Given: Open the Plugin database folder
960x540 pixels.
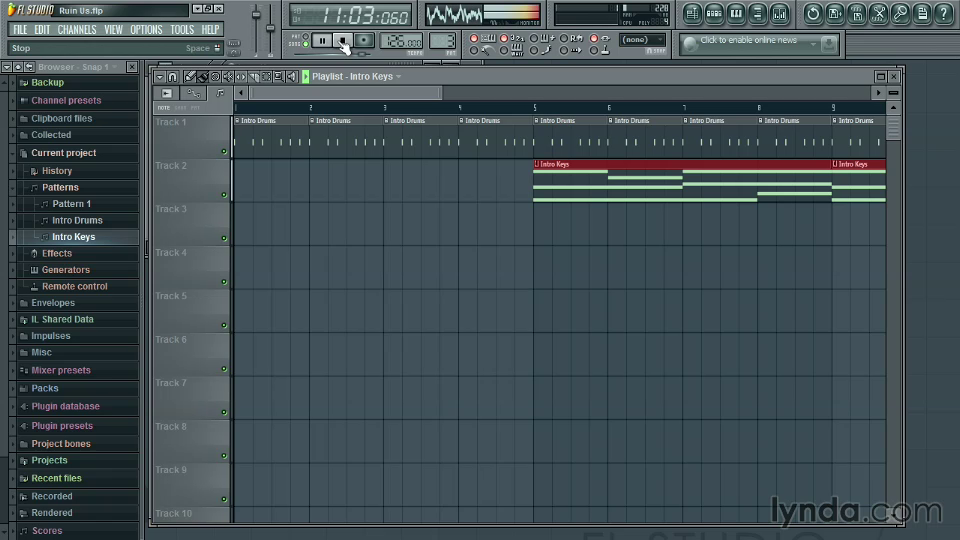Looking at the screenshot, I should point(66,407).
